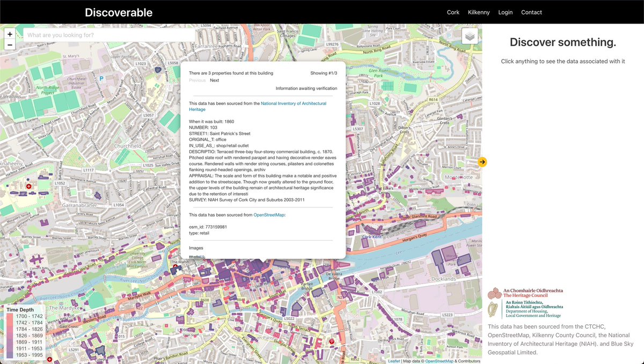Open National Inventory of Architectural Heritage link

258,106
